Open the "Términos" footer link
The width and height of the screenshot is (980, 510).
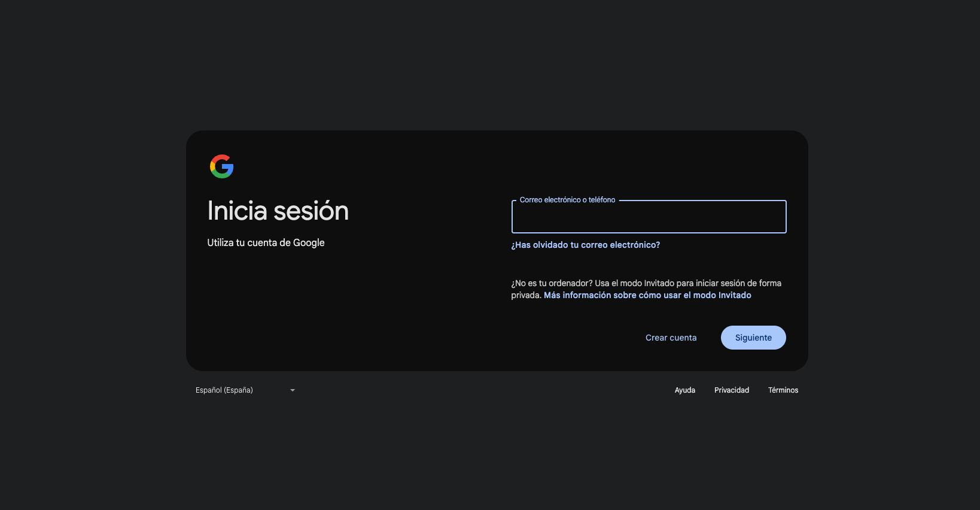tap(783, 390)
